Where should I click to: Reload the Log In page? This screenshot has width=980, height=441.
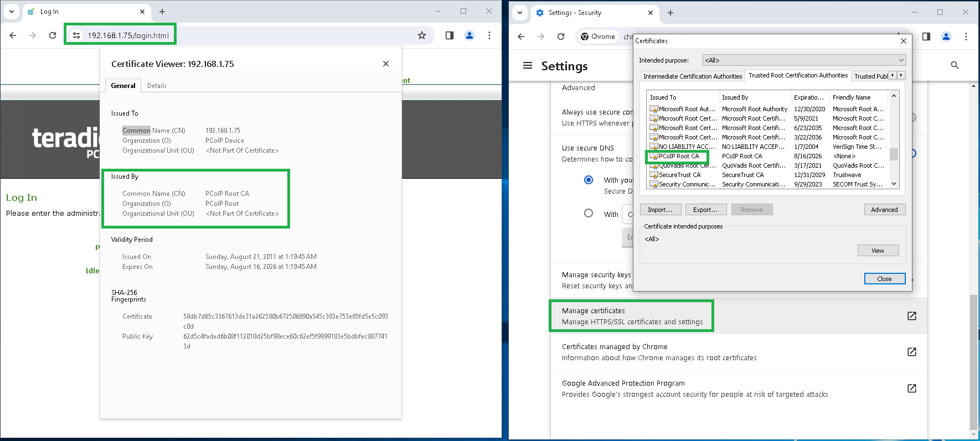click(53, 35)
